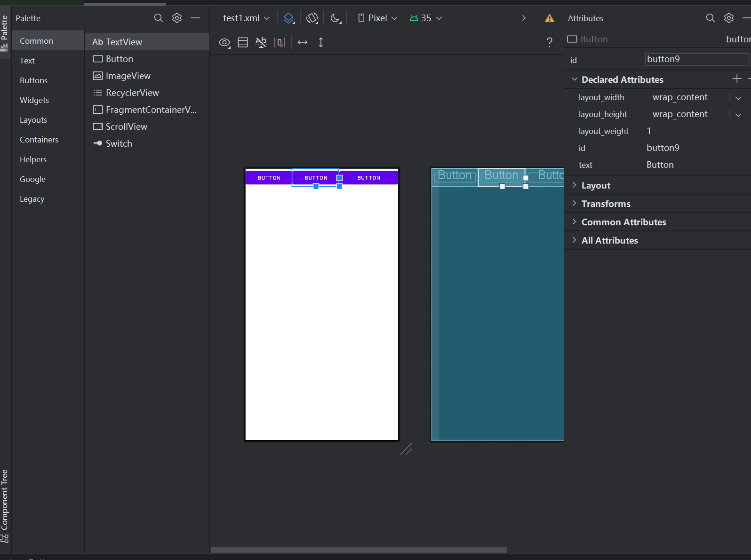Edit layout_width wrap_content value
751x560 pixels.
pos(680,97)
